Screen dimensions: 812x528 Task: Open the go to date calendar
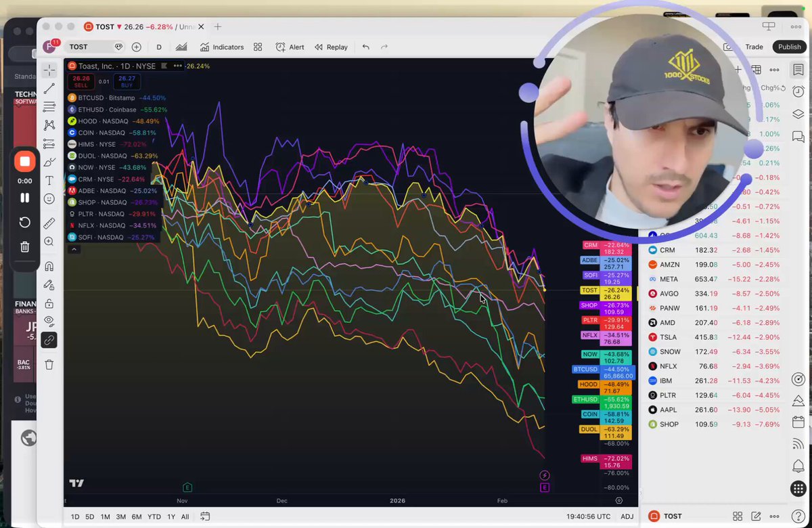click(x=204, y=516)
